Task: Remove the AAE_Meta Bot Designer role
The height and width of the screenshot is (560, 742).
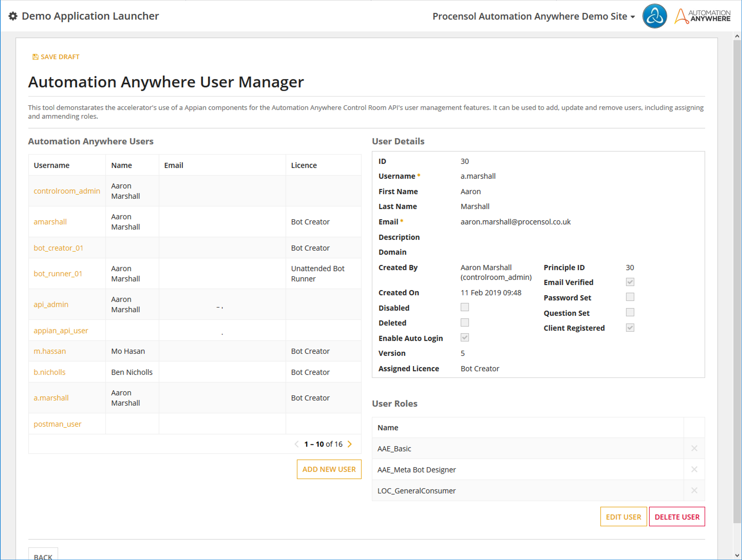Action: 694,469
